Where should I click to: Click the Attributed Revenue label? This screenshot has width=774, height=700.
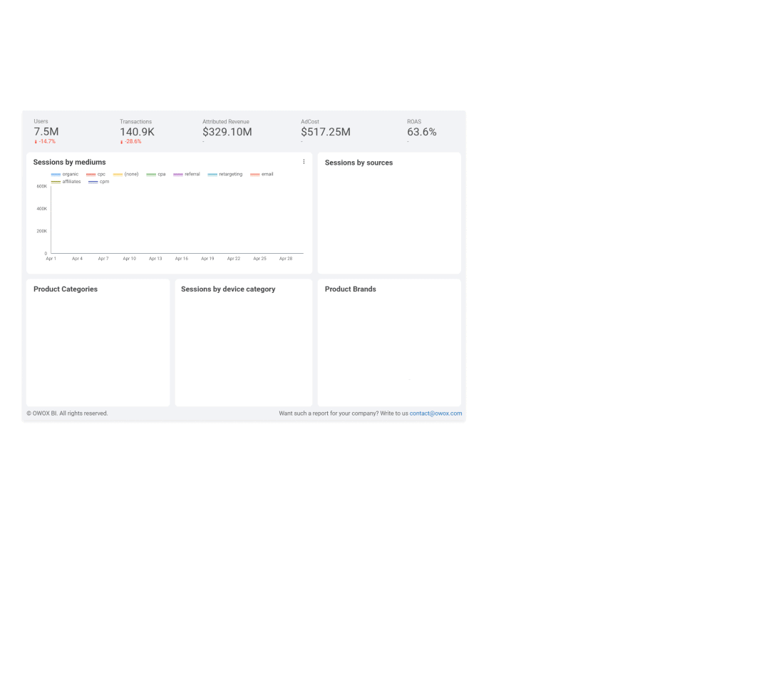(x=226, y=122)
